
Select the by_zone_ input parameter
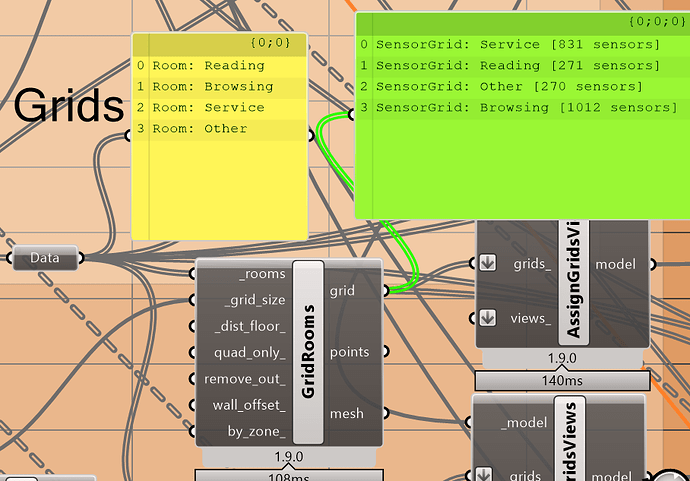(x=255, y=431)
